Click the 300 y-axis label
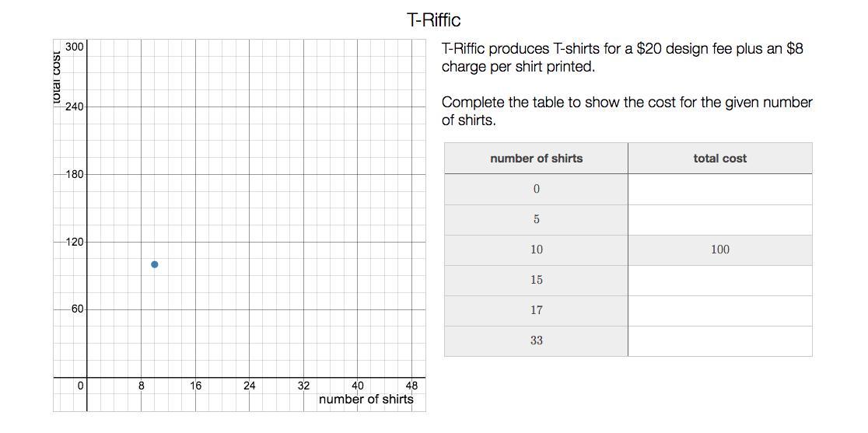The height and width of the screenshot is (433, 868). (x=74, y=47)
